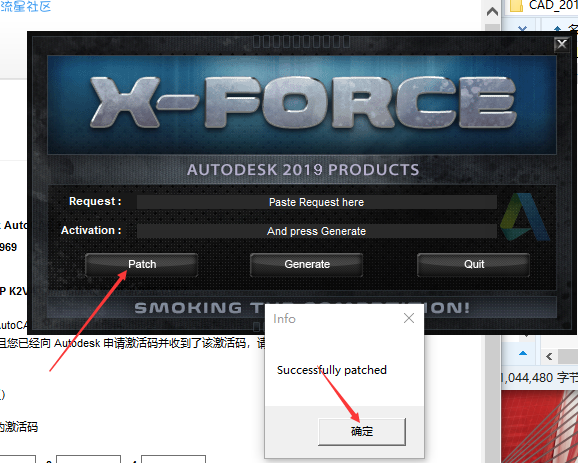This screenshot has height=463, width=578.
Task: Click the Activation input field
Action: tap(316, 231)
